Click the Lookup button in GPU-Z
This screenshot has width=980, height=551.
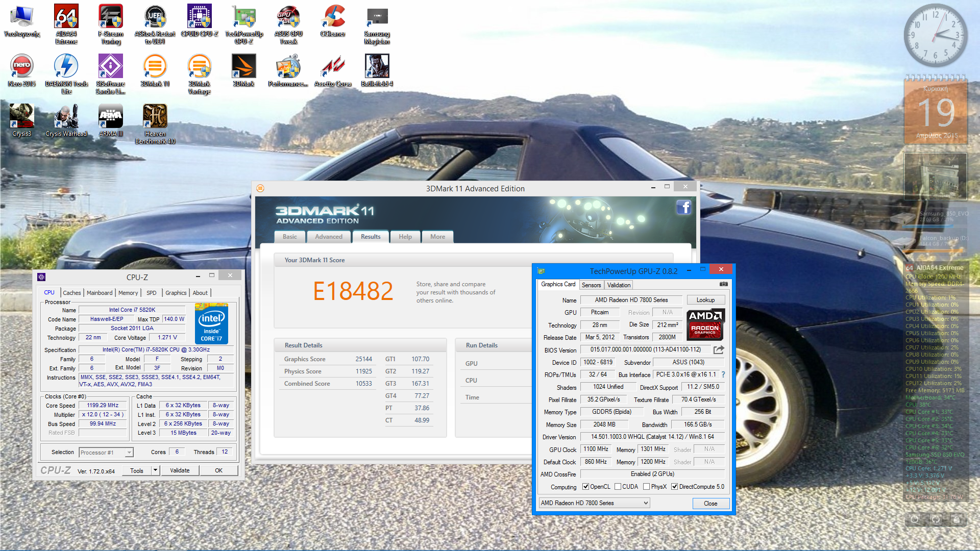705,300
